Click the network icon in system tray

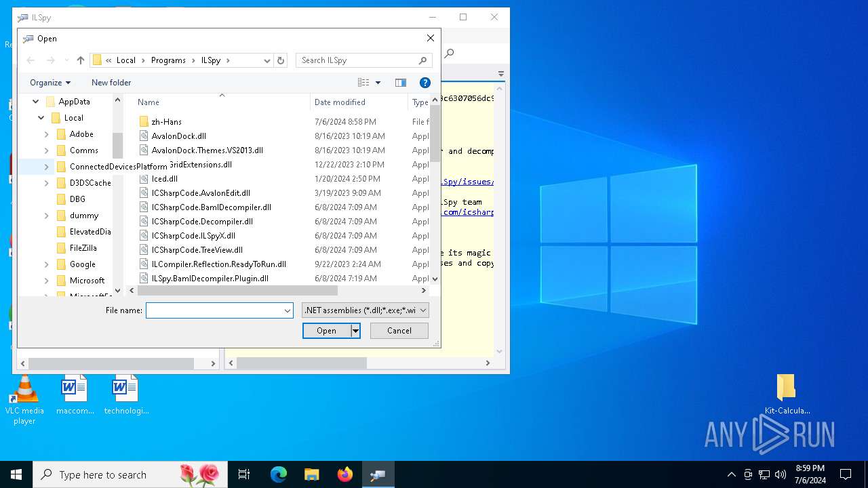tap(764, 474)
